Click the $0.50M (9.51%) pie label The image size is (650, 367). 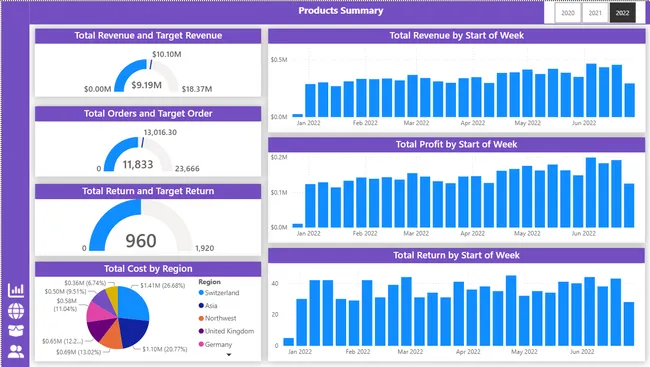tap(65, 292)
